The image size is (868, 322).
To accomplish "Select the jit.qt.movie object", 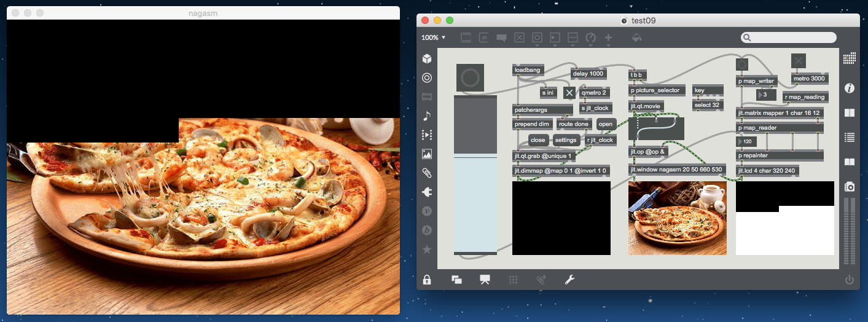I will [x=646, y=106].
